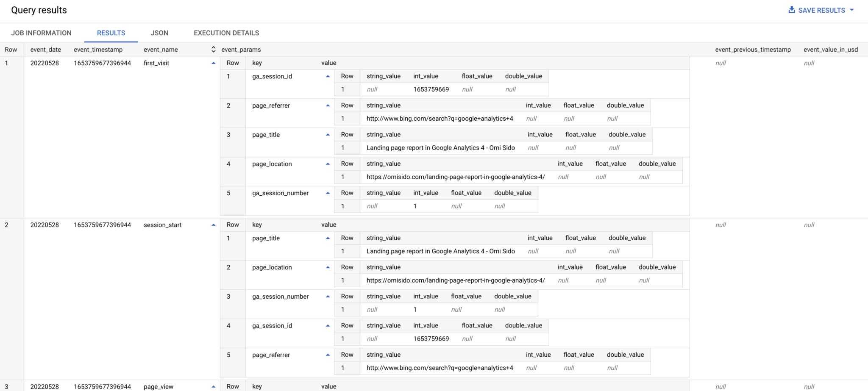Screen dimensions: 868x391
Task: Collapse the page_referrer parameter in row 1
Action: (x=327, y=105)
